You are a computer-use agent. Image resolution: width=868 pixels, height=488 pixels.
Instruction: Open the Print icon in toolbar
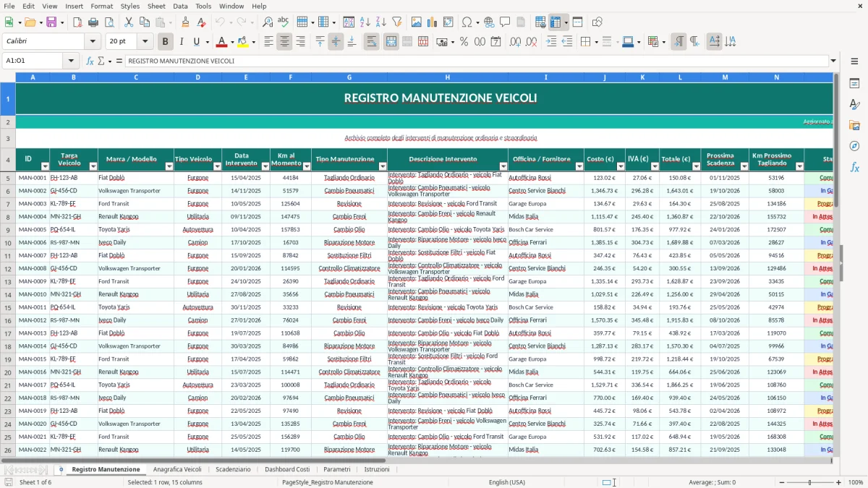pos(93,22)
